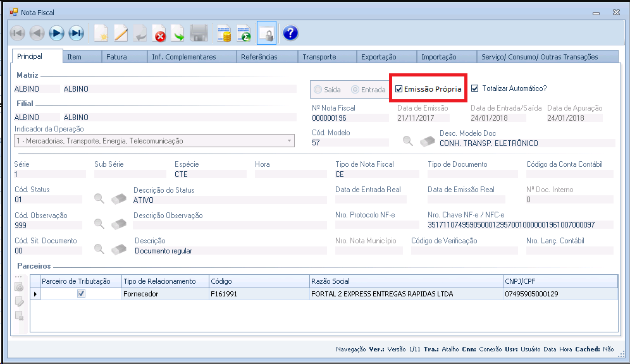
Task: Jump to the last record
Action: point(76,33)
